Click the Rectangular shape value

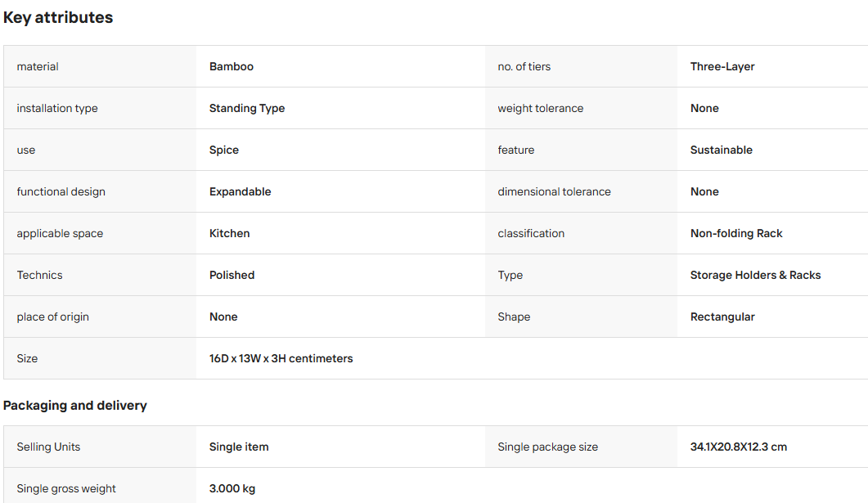click(x=722, y=317)
